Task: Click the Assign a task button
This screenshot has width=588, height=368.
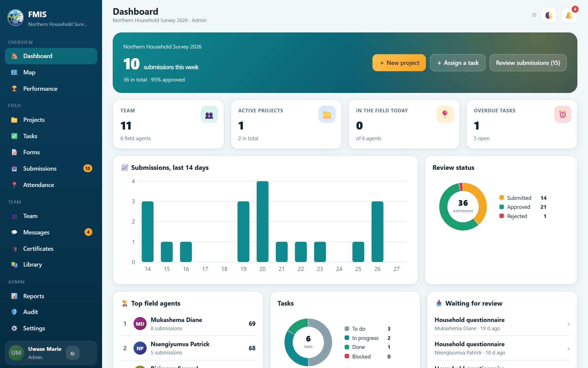Action: [x=458, y=63]
